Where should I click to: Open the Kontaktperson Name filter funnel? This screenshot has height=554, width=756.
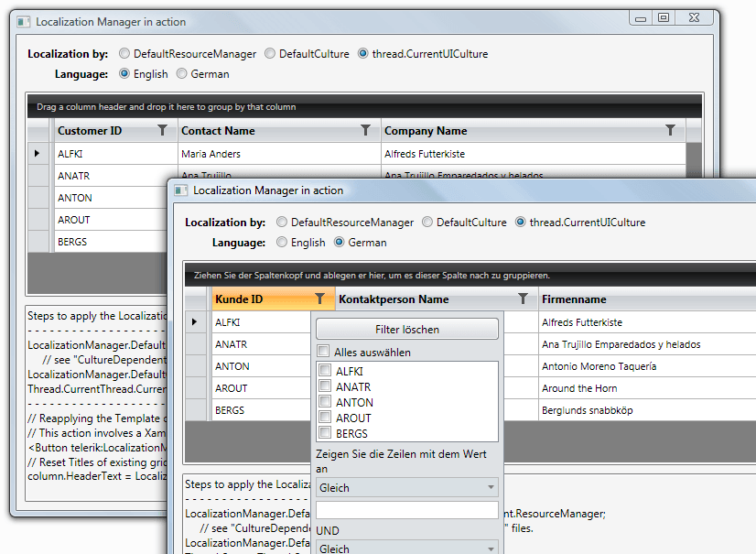click(x=523, y=299)
